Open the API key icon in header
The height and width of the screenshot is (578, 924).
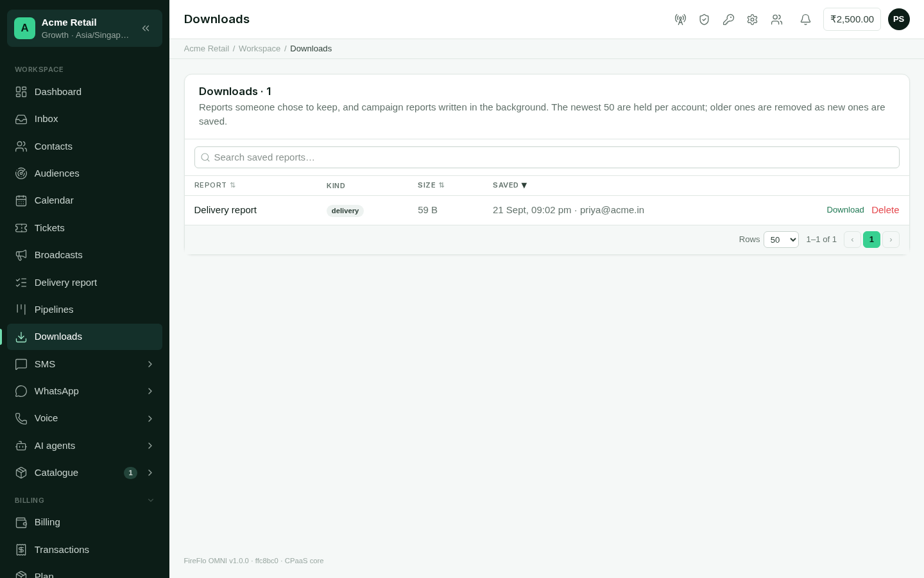[x=728, y=19]
